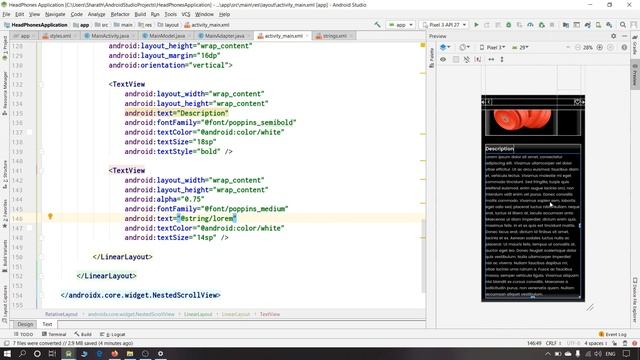The image size is (640, 360).
Task: Open the AVD Manager icon
Action: pos(598,25)
